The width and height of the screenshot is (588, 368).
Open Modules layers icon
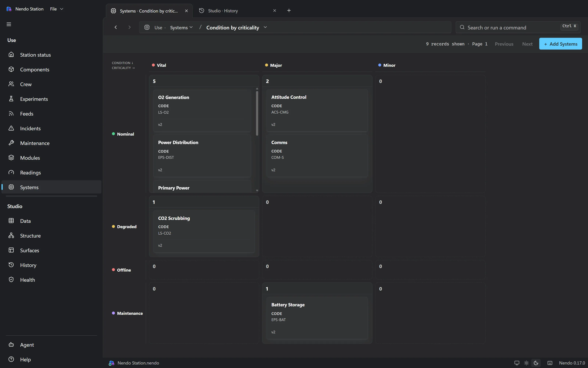click(x=11, y=158)
